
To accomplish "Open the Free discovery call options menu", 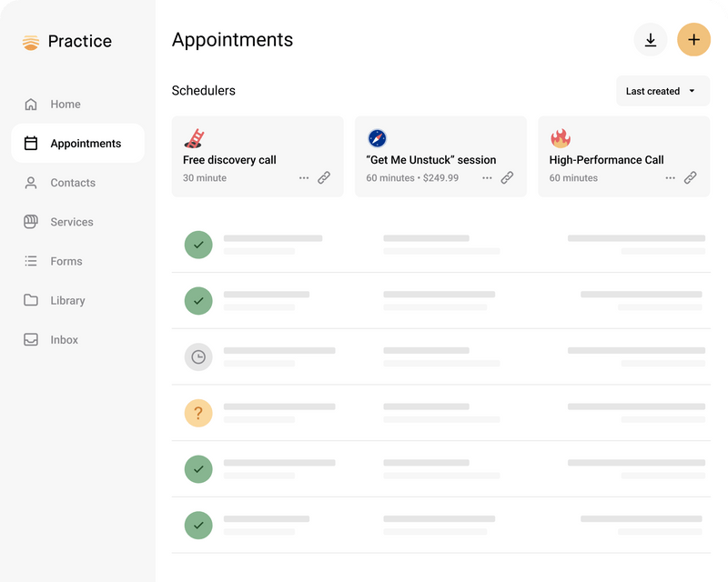I will [x=303, y=178].
